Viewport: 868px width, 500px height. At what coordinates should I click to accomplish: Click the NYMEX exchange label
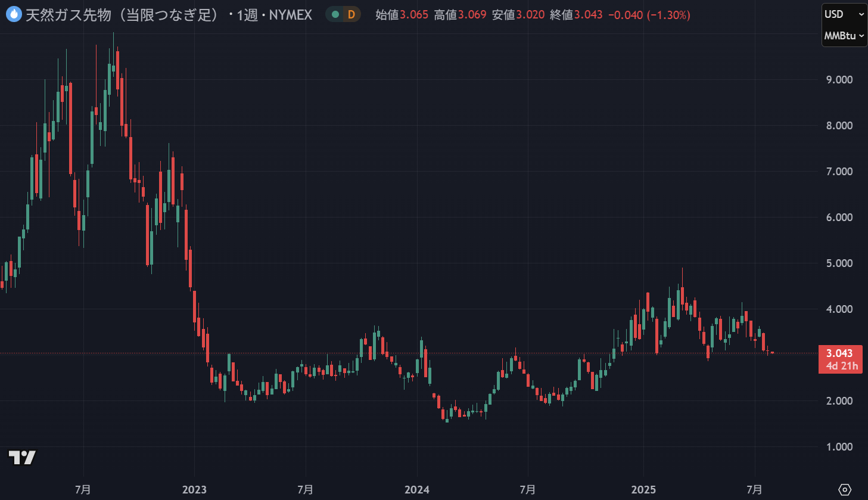[x=290, y=14]
